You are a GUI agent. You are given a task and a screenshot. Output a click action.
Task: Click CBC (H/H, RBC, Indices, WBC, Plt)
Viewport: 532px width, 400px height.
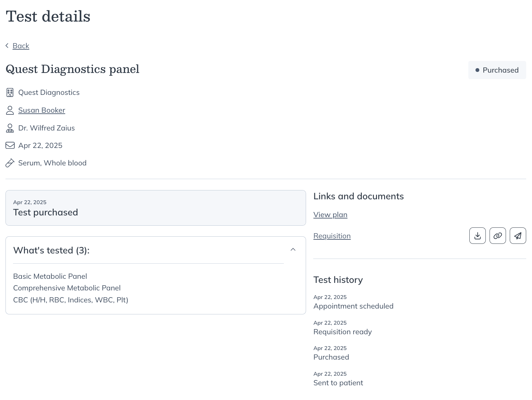(x=71, y=300)
